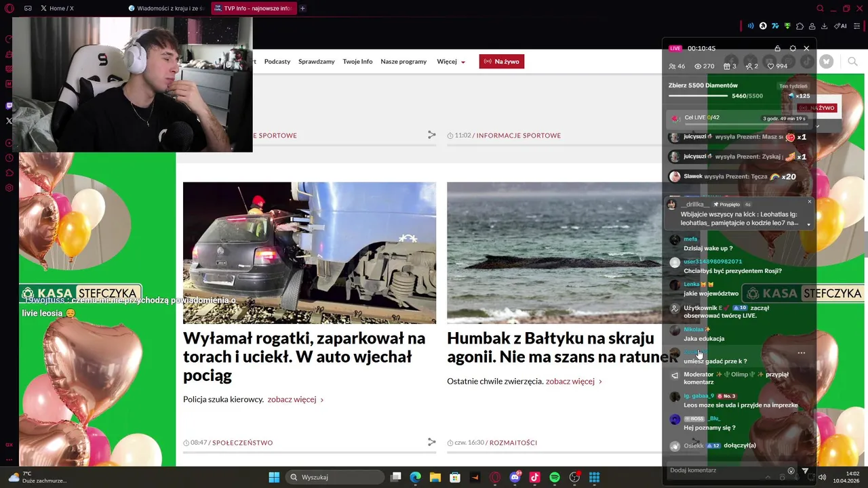Close the live overlay panel
Image resolution: width=868 pixels, height=488 pixels.
[806, 48]
